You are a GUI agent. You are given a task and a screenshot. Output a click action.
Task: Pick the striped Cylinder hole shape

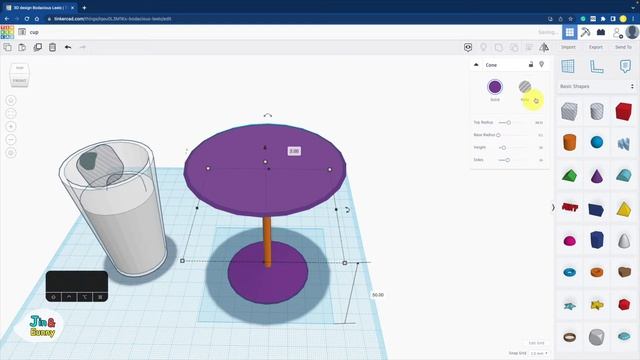(x=596, y=111)
